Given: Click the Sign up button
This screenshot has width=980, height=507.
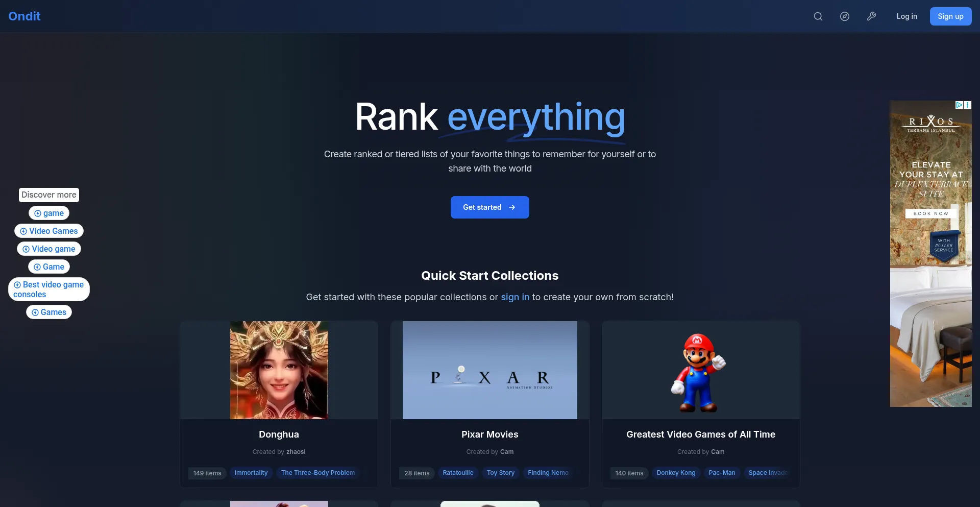Looking at the screenshot, I should point(950,16).
